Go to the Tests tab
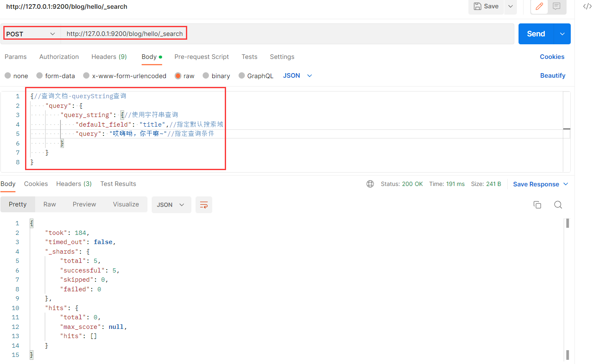Image resolution: width=600 pixels, height=364 pixels. tap(249, 57)
